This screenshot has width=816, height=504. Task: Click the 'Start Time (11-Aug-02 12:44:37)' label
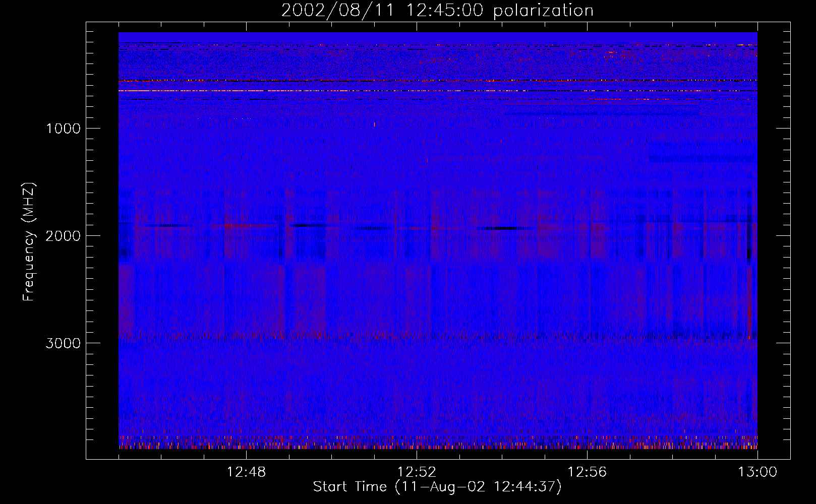click(x=437, y=487)
